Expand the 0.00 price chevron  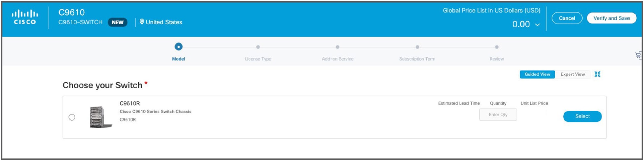537,25
